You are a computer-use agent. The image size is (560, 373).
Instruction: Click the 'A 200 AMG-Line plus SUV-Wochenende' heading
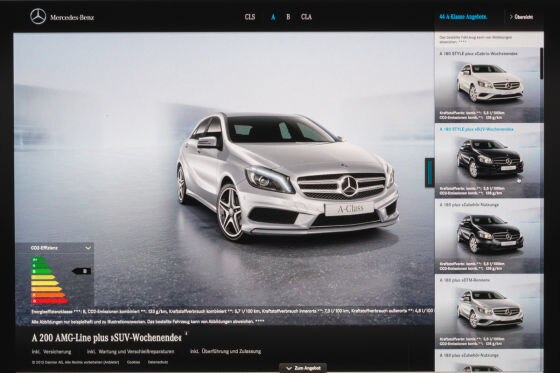click(x=107, y=338)
